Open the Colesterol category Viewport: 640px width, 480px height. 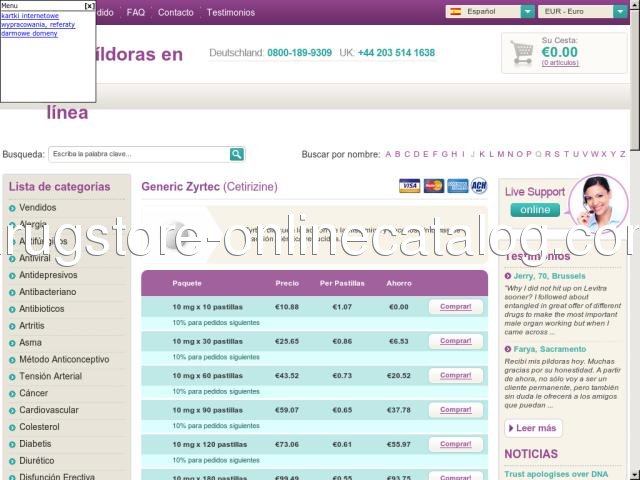pos(39,427)
